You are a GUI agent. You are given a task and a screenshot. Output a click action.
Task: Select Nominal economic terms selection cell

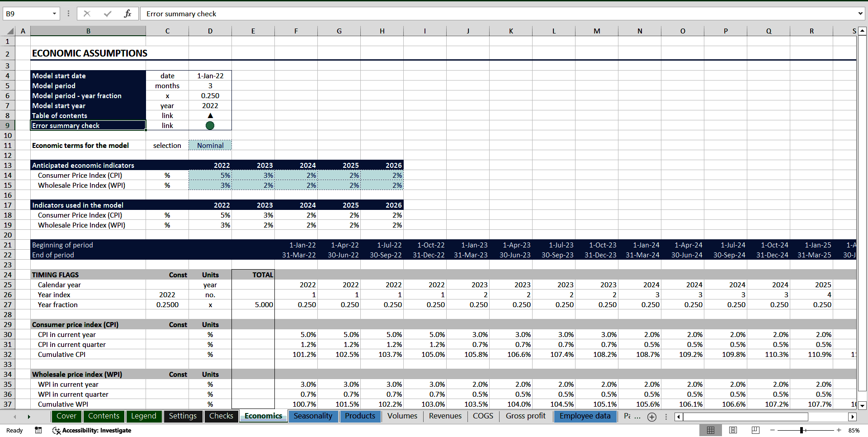pyautogui.click(x=210, y=145)
